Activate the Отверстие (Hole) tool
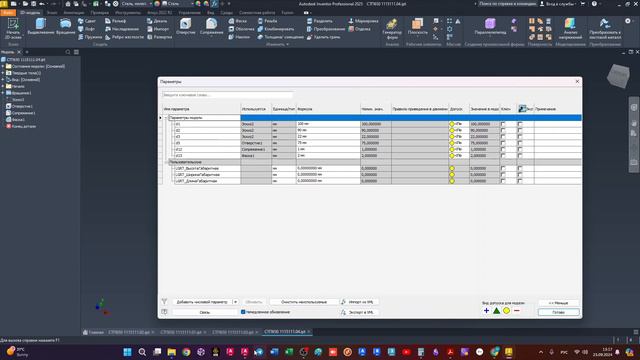 [186, 27]
